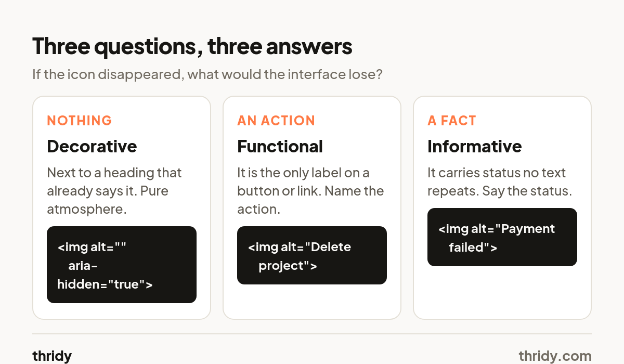Click the aria-hidden="true" code block
Screen dimensions: 624x364
pyautogui.click(x=122, y=265)
